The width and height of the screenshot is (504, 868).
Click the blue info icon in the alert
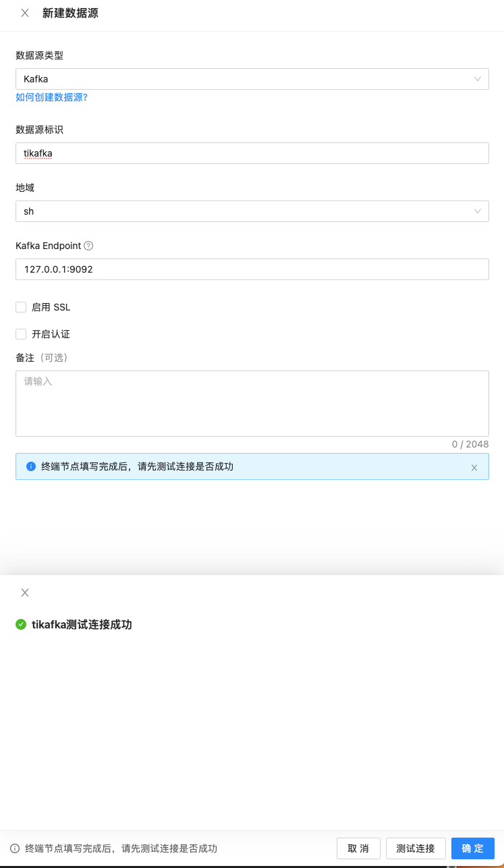pos(30,466)
